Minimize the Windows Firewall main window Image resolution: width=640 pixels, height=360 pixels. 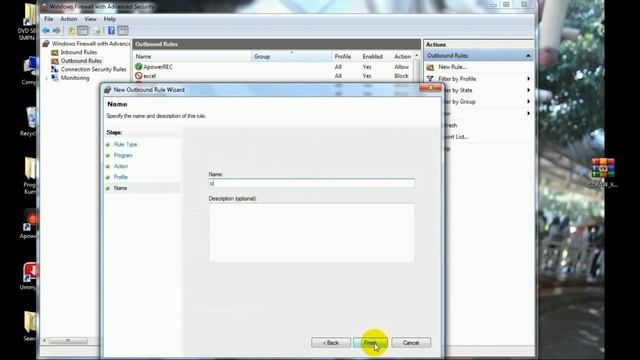493,4
